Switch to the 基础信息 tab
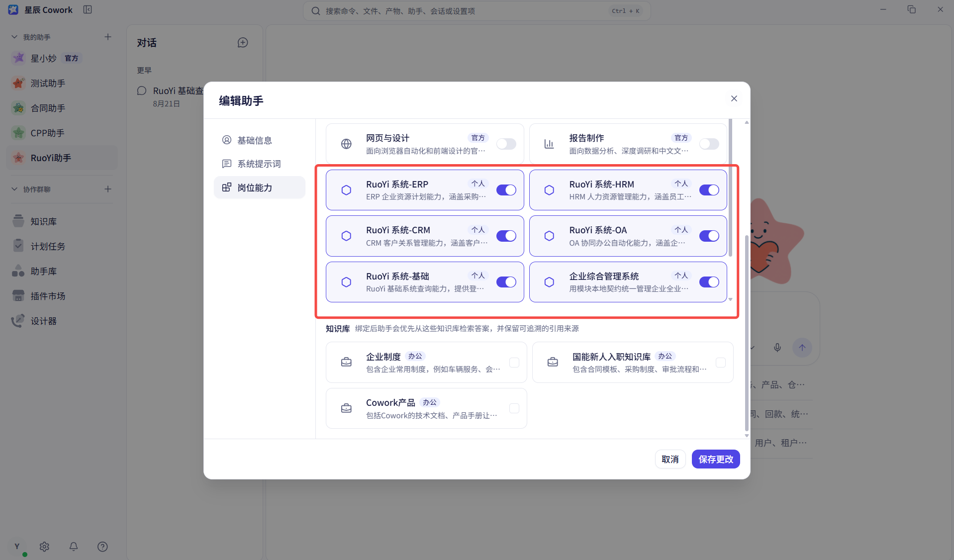The width and height of the screenshot is (954, 560). pos(260,140)
